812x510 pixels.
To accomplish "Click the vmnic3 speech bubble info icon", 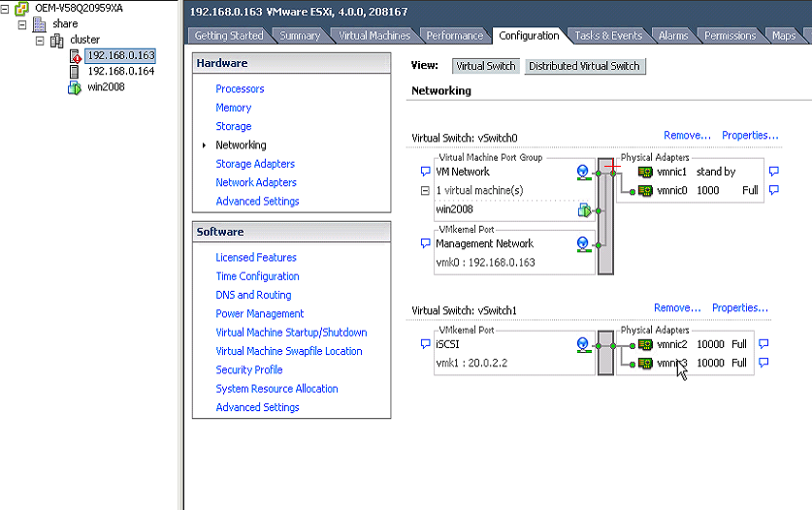I will 763,363.
